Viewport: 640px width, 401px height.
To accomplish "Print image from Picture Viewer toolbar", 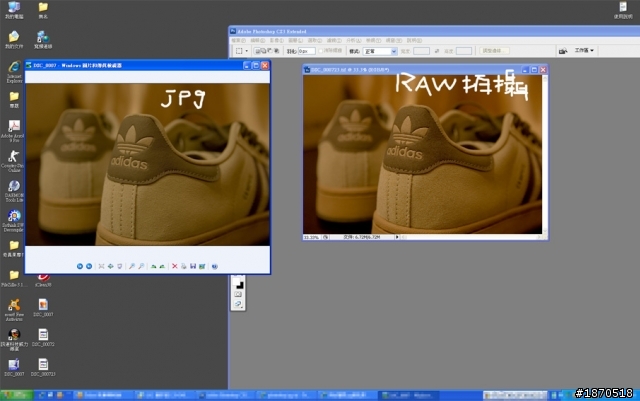I will [x=184, y=266].
